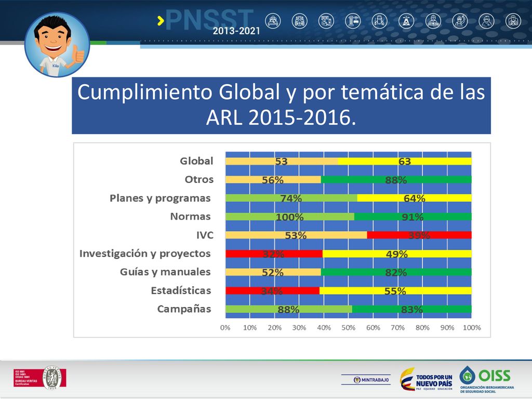Select the red Estadísticas 34% bar segment
Screen dimensions: 532x399
click(272, 290)
